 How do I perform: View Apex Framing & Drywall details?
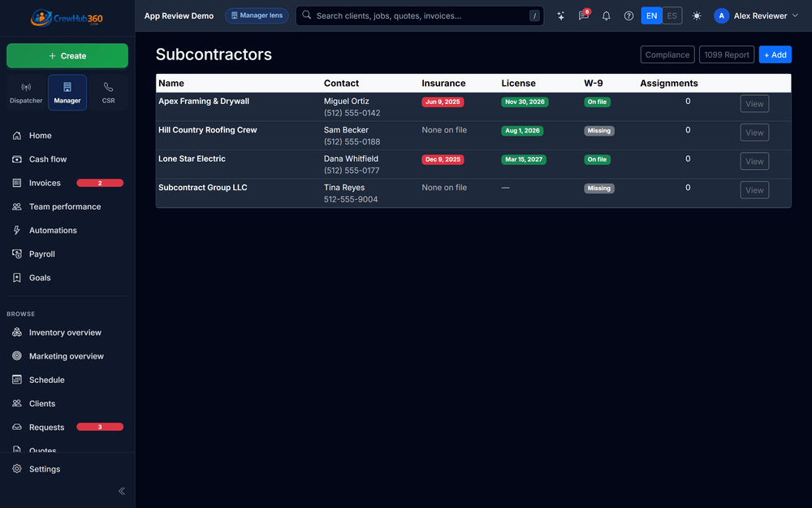(754, 104)
